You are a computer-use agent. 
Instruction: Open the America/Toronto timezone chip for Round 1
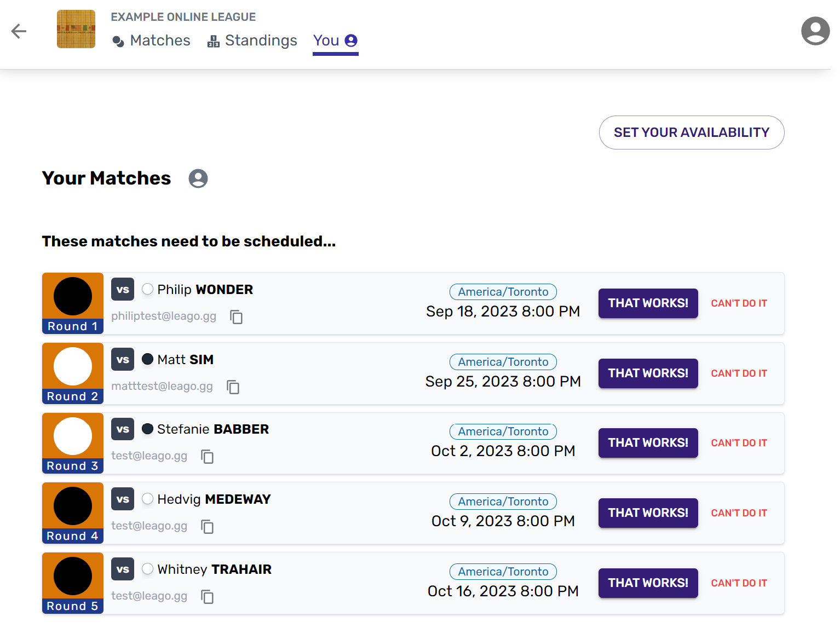503,292
